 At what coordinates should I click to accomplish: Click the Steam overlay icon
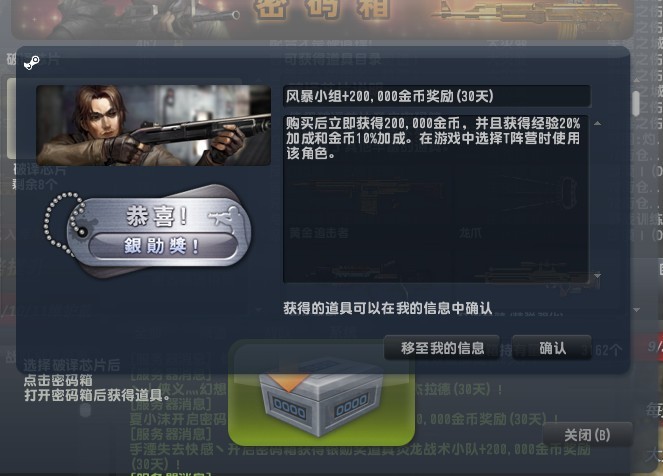pyautogui.click(x=31, y=63)
